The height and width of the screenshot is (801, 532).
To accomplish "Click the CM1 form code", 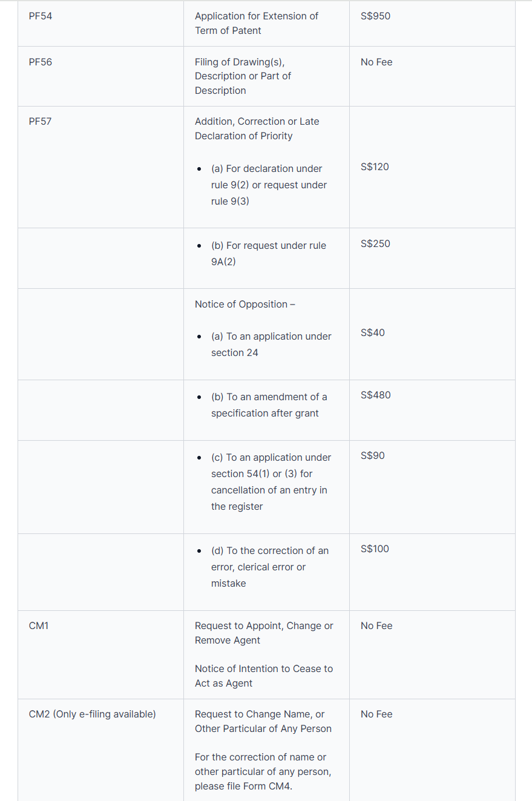I will (39, 626).
